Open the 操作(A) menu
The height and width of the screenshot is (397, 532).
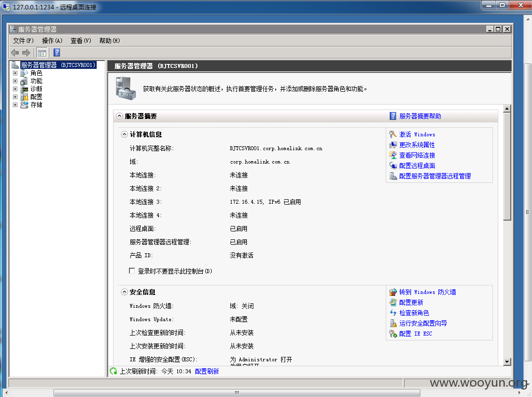tap(52, 41)
